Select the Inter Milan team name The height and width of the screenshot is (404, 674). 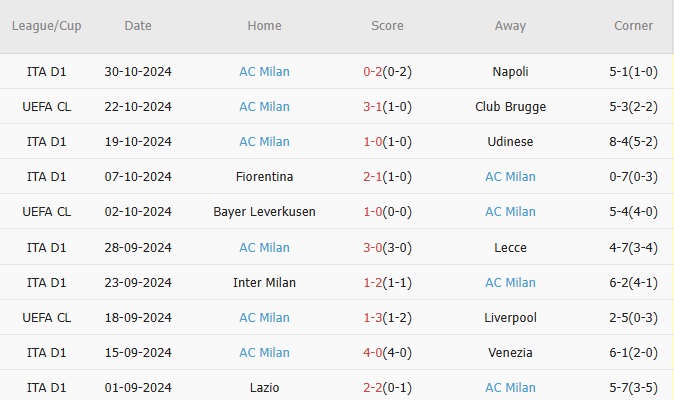tap(264, 283)
